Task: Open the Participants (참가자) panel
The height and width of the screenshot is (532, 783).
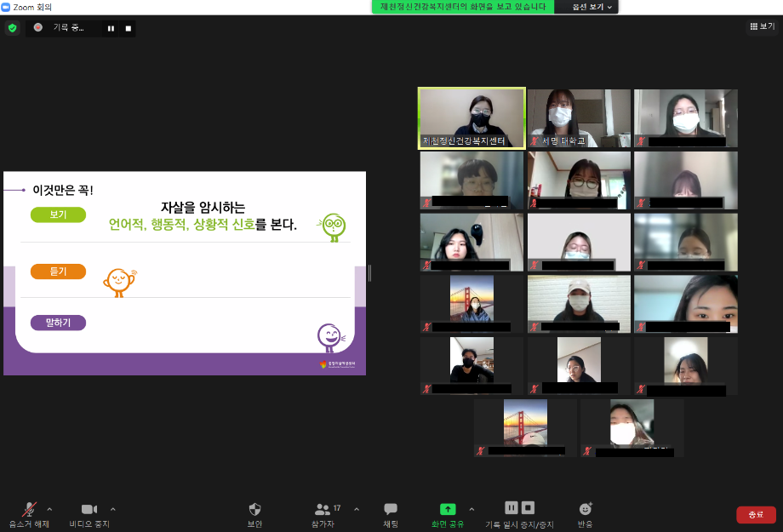Action: tap(323, 510)
